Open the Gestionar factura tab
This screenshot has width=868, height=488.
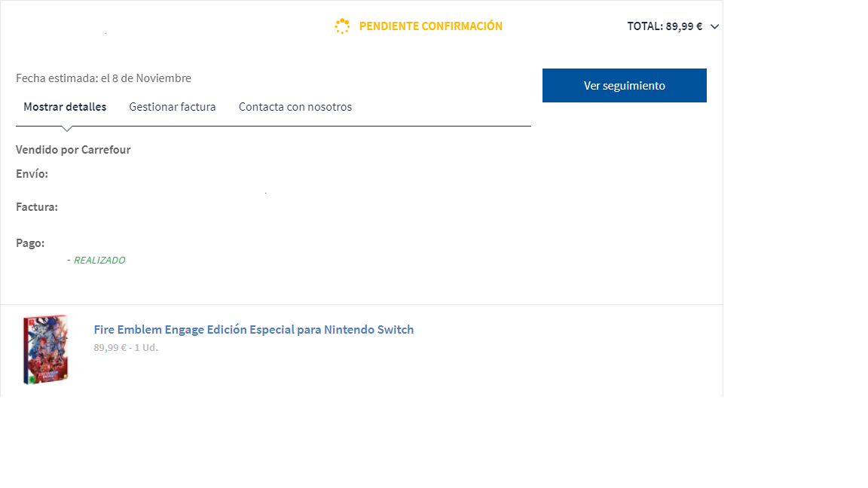[172, 107]
